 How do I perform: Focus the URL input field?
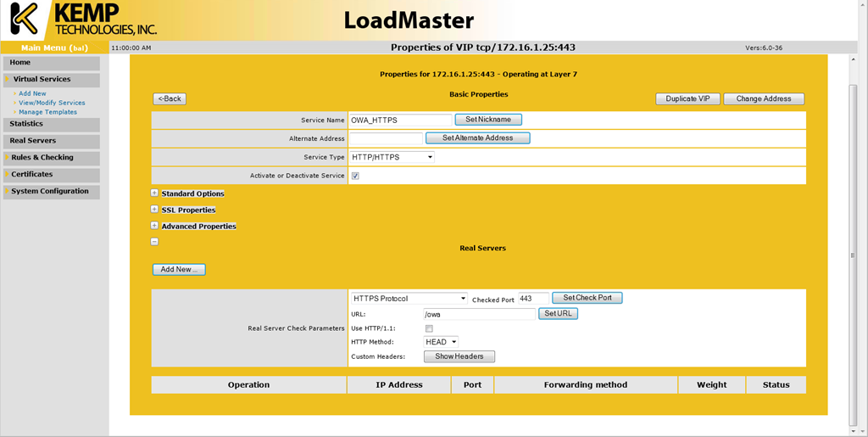click(480, 315)
